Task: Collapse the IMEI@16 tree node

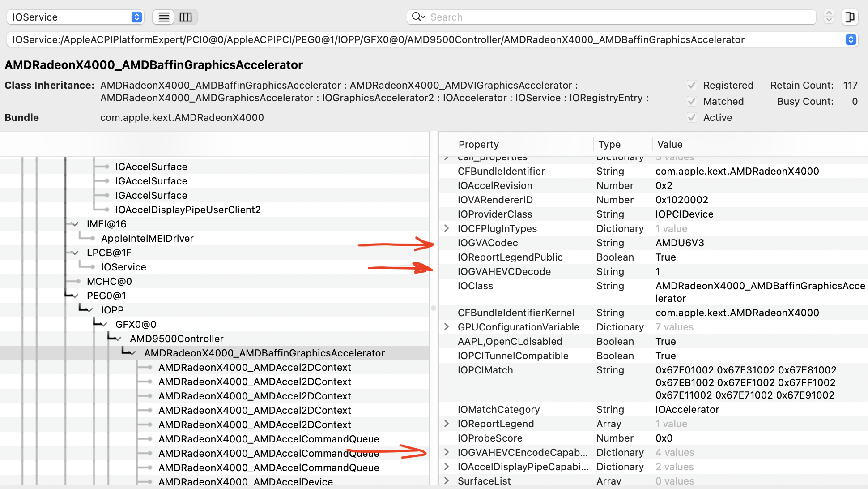Action: pos(76,224)
